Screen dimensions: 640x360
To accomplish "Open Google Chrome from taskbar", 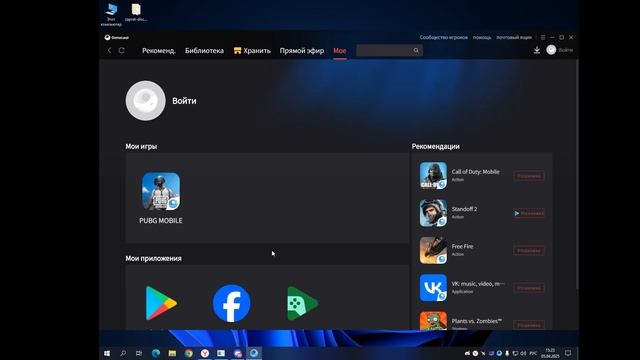I will [x=189, y=353].
